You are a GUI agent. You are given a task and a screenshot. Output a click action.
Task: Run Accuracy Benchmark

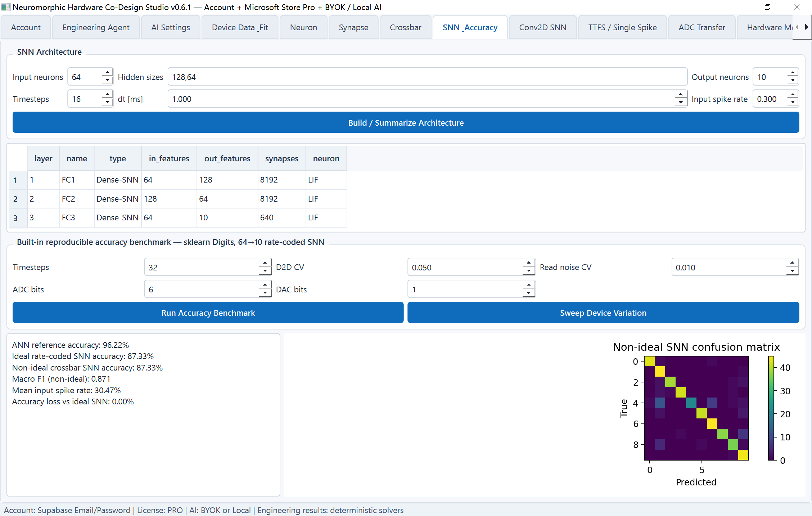pos(208,313)
